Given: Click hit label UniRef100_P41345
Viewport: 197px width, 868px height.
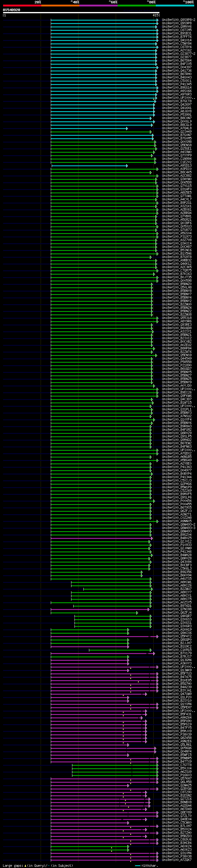Looking at the screenshot, I should tap(176, 84).
